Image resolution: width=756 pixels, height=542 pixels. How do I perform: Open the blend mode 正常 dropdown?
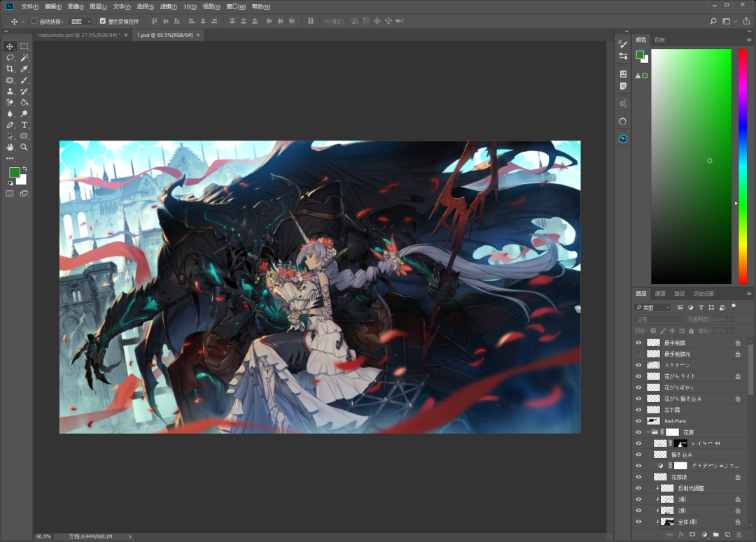point(659,319)
